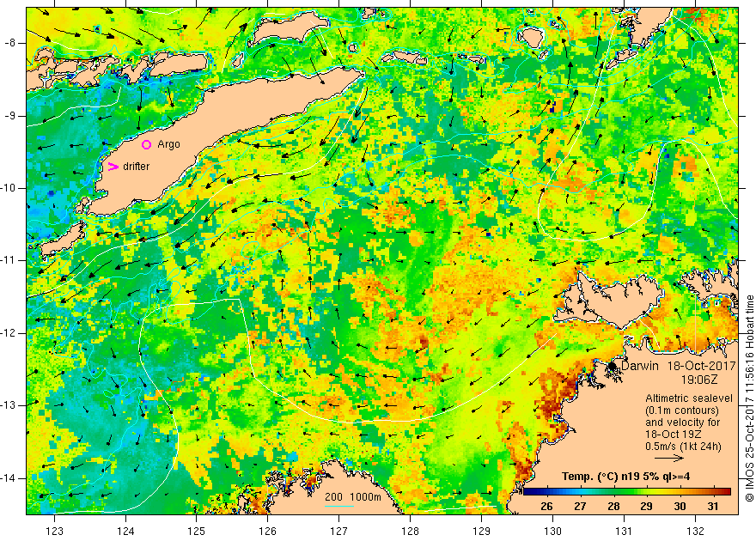The width and height of the screenshot is (756, 541).
Task: Click the colorbar tick label '26'
Action: [546, 507]
